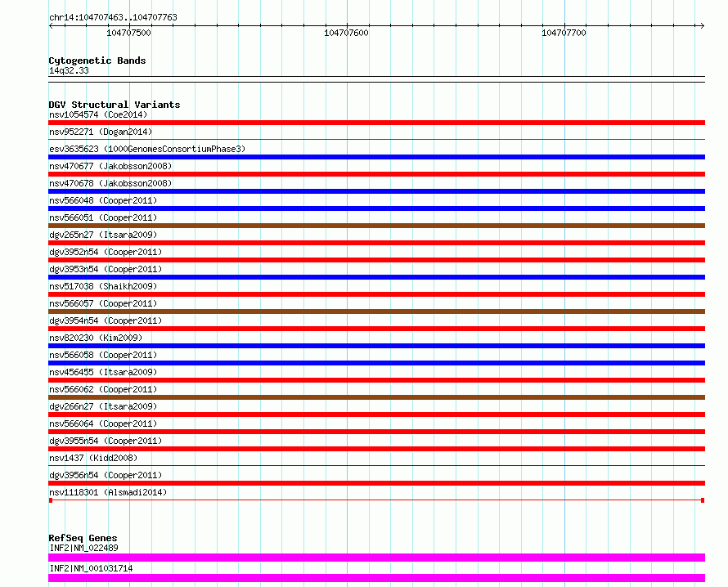
Task: Click the red bar under nsv1054574
Action: 376,123
